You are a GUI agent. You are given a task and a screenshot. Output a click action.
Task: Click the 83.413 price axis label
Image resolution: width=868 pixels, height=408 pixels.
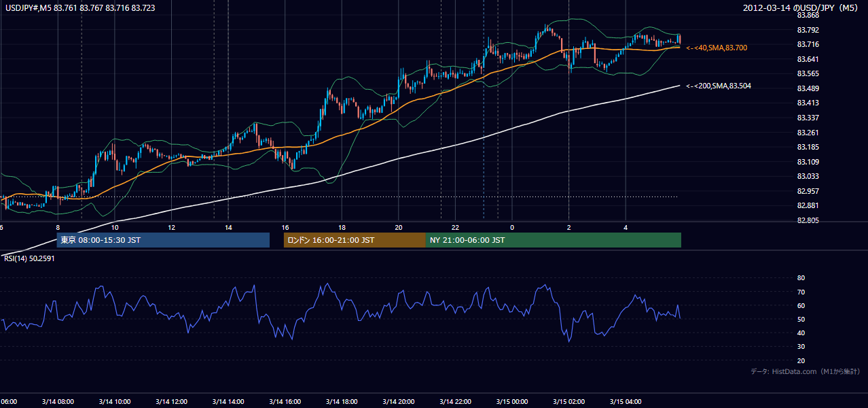[x=808, y=103]
